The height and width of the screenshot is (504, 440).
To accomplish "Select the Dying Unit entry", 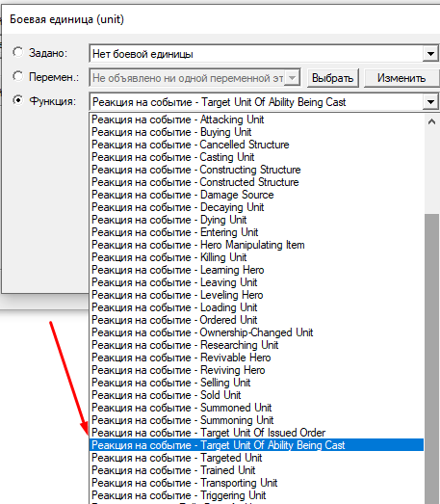I will (256, 220).
